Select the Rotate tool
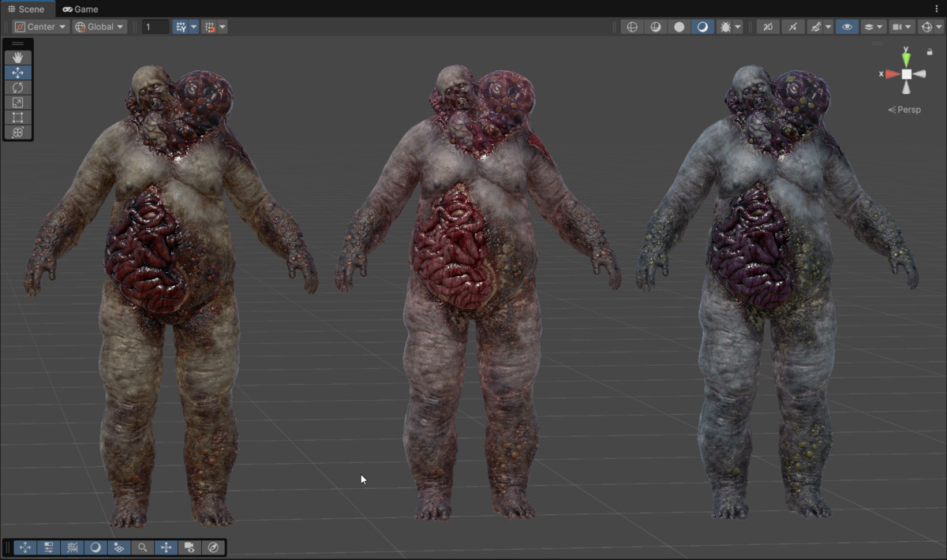 click(17, 88)
